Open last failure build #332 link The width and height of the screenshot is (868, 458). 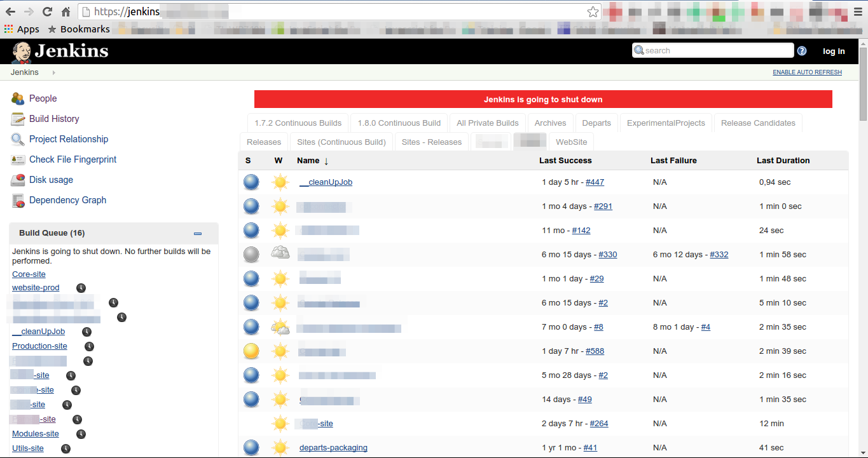point(719,255)
